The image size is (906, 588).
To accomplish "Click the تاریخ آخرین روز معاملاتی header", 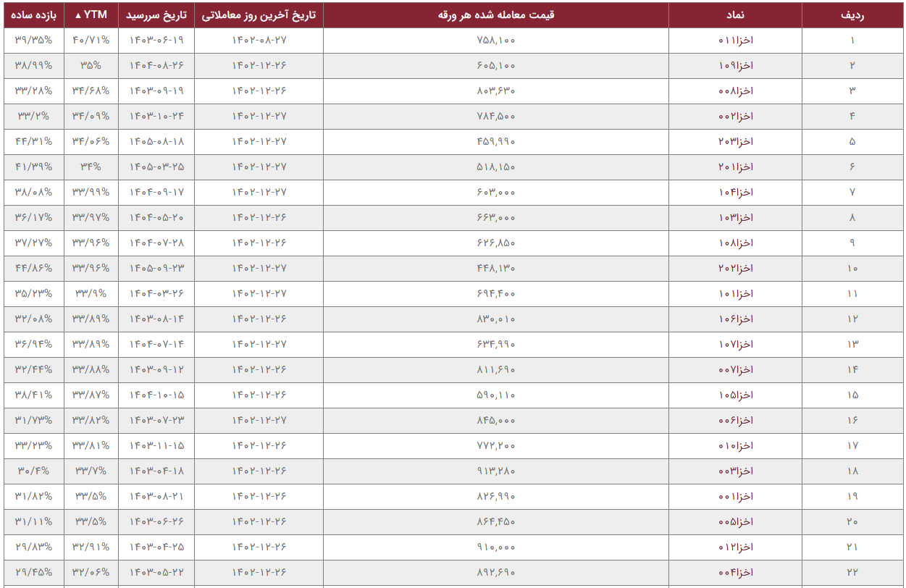I will coord(259,14).
